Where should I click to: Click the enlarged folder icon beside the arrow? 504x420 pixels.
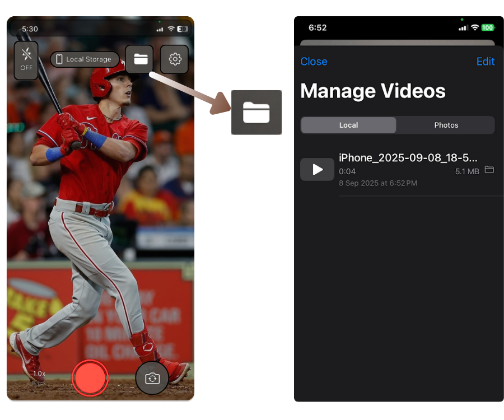(x=256, y=113)
